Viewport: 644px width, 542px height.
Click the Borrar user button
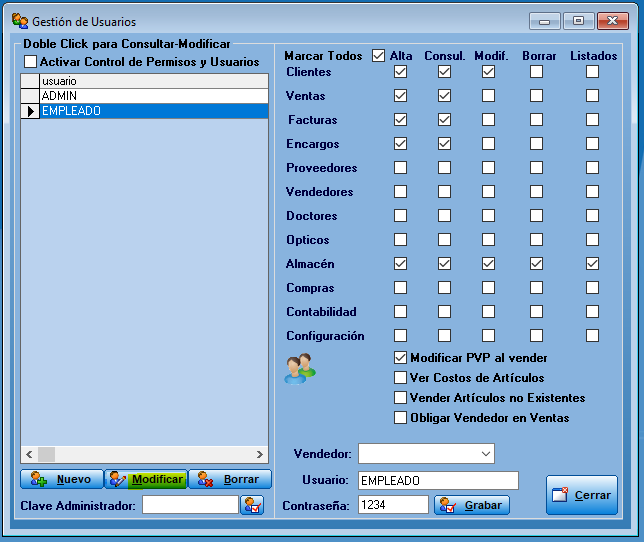[x=230, y=479]
